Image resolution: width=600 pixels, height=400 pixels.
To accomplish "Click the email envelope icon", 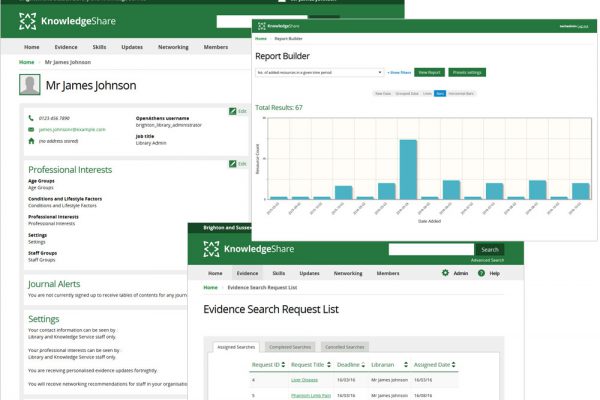I will pos(31,130).
